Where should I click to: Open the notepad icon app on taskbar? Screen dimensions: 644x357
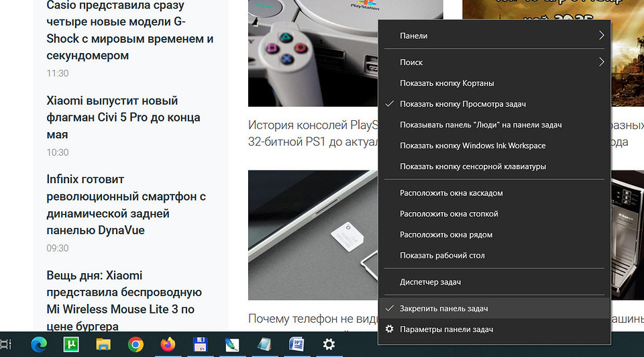[x=264, y=344]
